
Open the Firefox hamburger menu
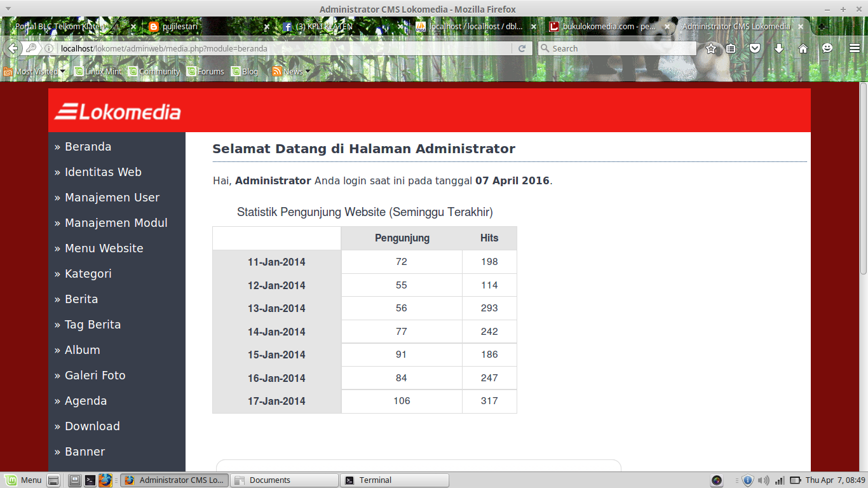click(854, 48)
